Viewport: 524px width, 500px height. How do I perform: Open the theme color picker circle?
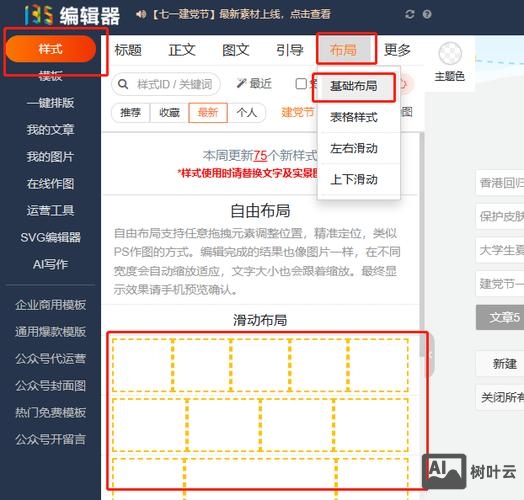pos(450,53)
